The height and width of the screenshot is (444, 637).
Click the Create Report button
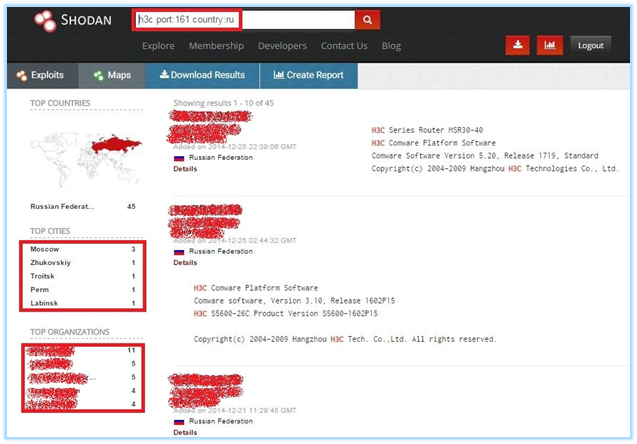click(308, 75)
